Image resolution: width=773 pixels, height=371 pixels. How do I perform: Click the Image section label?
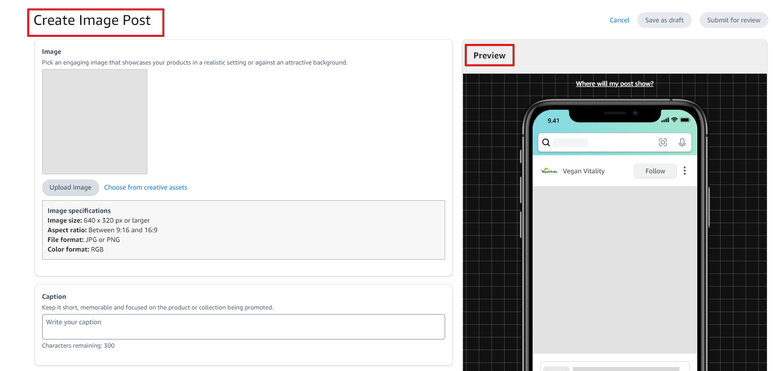(x=51, y=51)
